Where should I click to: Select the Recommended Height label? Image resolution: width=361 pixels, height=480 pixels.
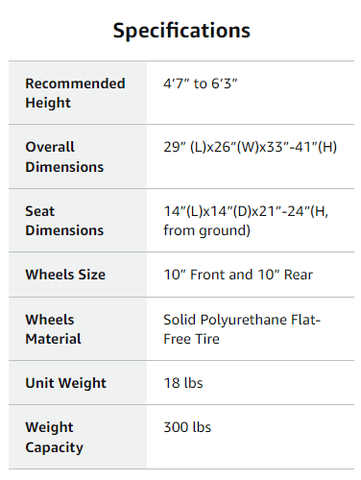click(75, 93)
